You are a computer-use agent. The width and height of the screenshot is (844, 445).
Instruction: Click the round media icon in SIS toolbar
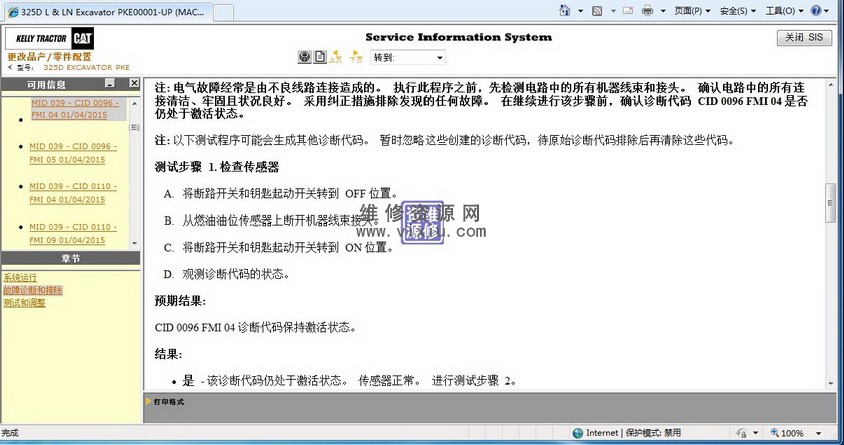pos(304,57)
